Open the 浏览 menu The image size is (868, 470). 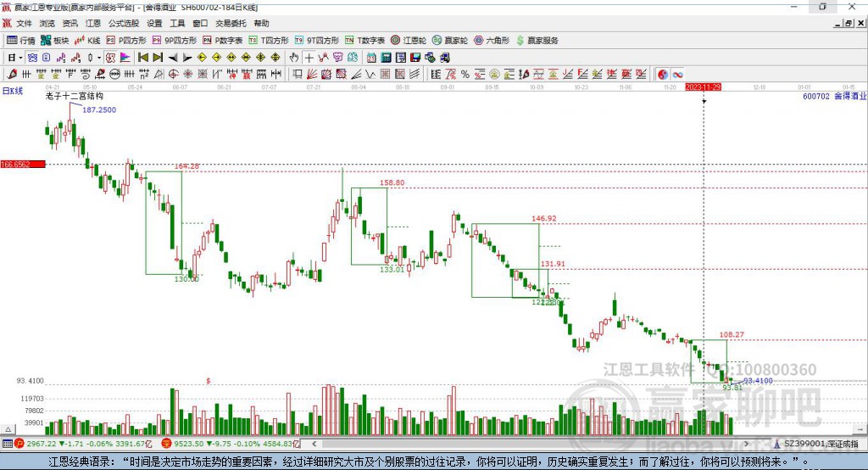[47, 23]
